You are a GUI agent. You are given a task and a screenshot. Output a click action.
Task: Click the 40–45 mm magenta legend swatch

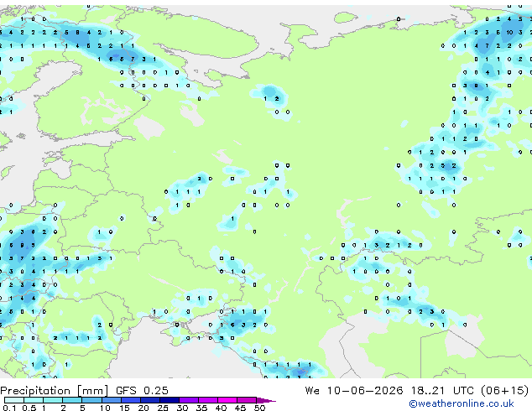[227, 400]
